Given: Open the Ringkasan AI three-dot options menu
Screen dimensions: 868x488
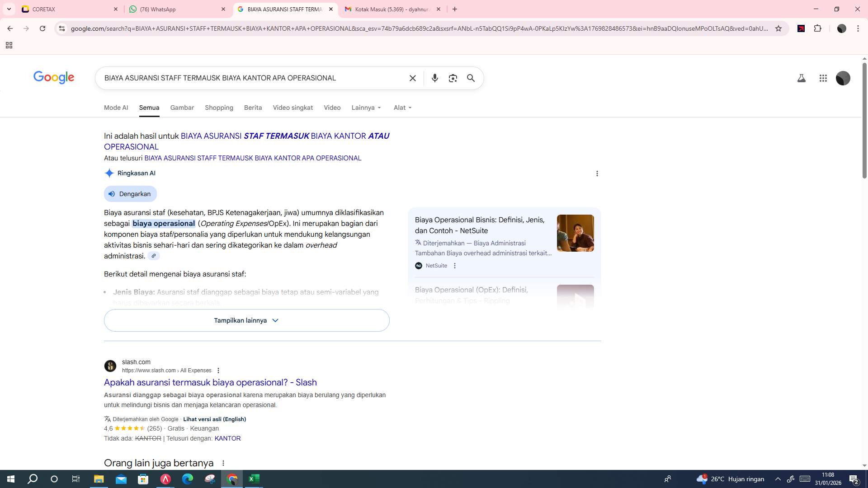Looking at the screenshot, I should (x=597, y=173).
